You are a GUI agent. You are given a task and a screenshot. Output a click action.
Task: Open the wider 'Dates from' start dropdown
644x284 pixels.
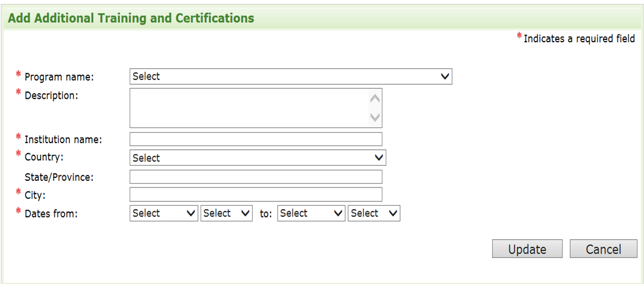[x=163, y=214]
